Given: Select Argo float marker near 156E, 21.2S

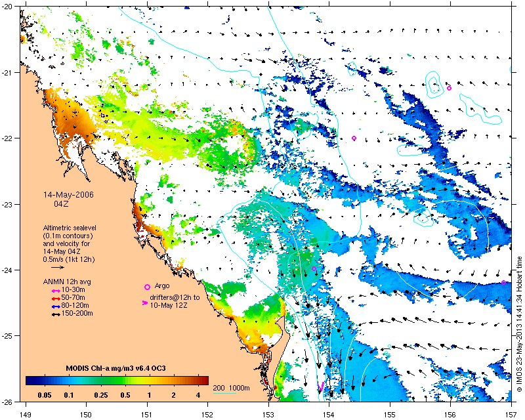Looking at the screenshot, I should [x=449, y=89].
